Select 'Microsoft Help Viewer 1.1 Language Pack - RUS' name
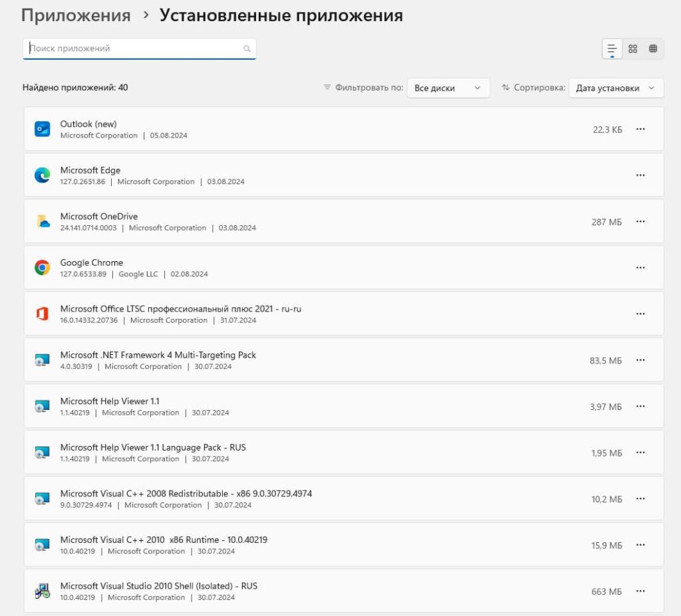Image resolution: width=681 pixels, height=616 pixels. [x=153, y=447]
